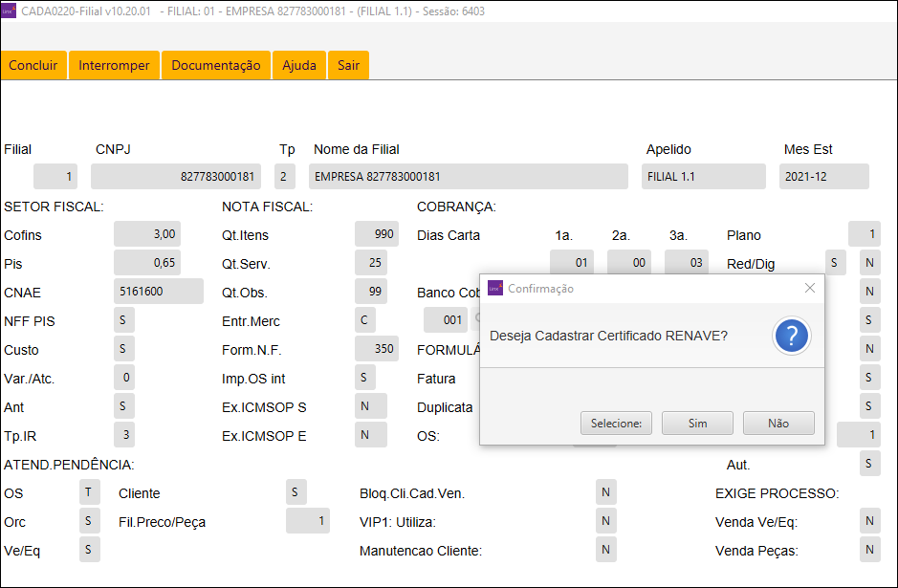
Task: Click the Manutencao Cliente field showing N
Action: coord(606,549)
